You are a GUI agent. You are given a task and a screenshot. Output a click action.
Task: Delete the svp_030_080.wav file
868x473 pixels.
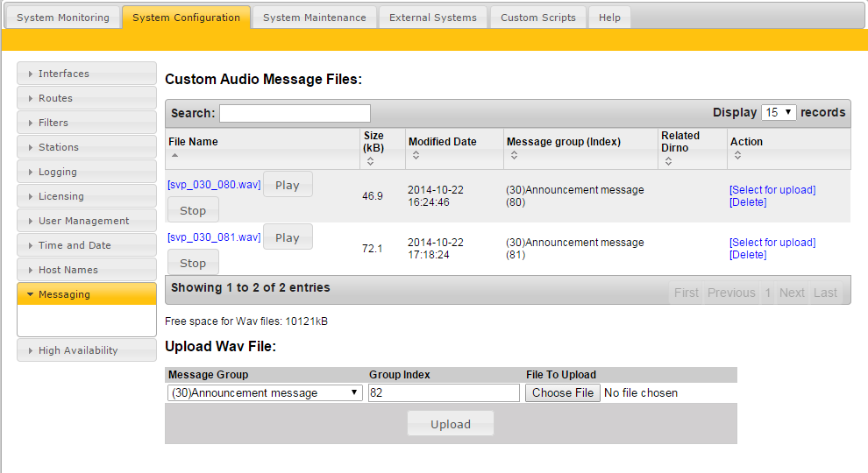pos(748,202)
